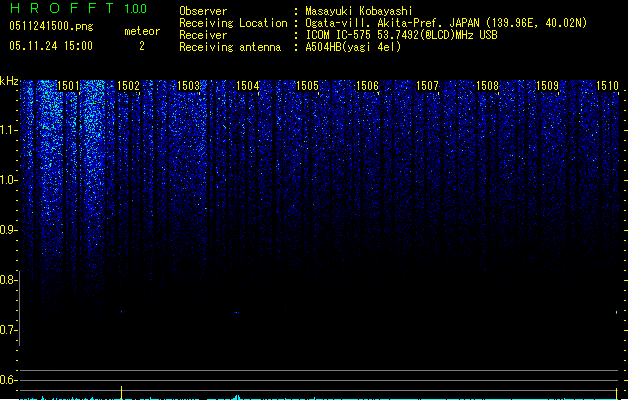
Task: Click the 1.1 kHz axis tick label
Action: [8, 130]
